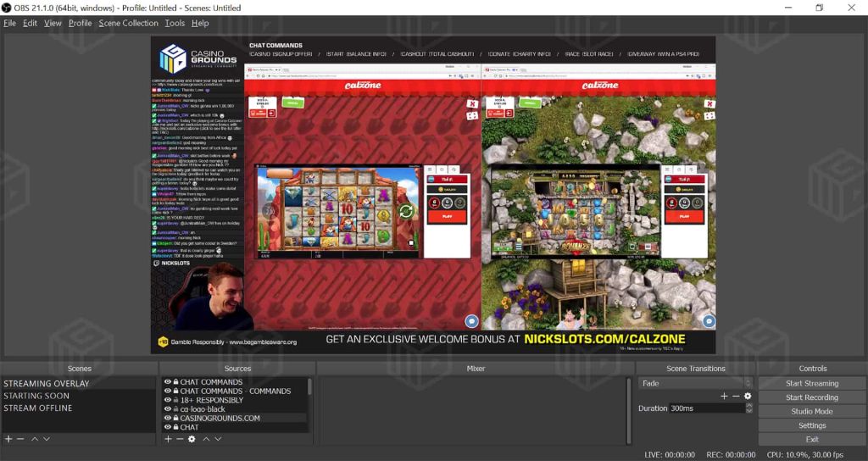Click the REC timer in the status bar

(x=731, y=454)
